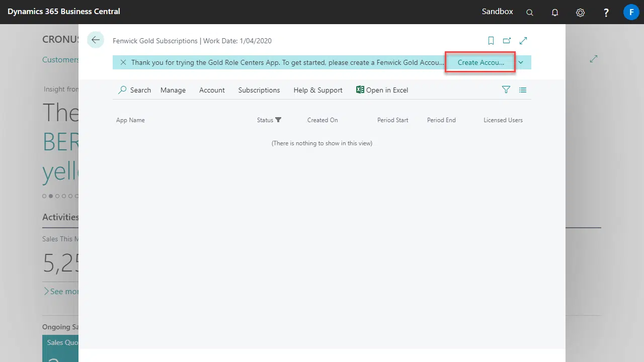Open the Subscriptions menu

(259, 90)
